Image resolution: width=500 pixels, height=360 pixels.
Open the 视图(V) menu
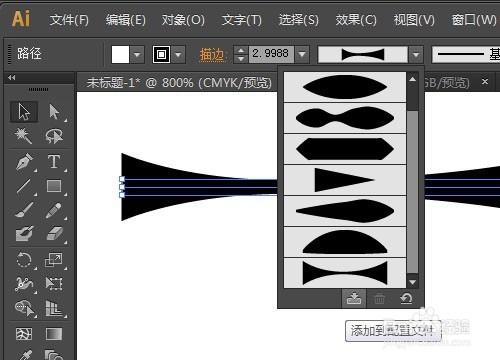(x=414, y=20)
